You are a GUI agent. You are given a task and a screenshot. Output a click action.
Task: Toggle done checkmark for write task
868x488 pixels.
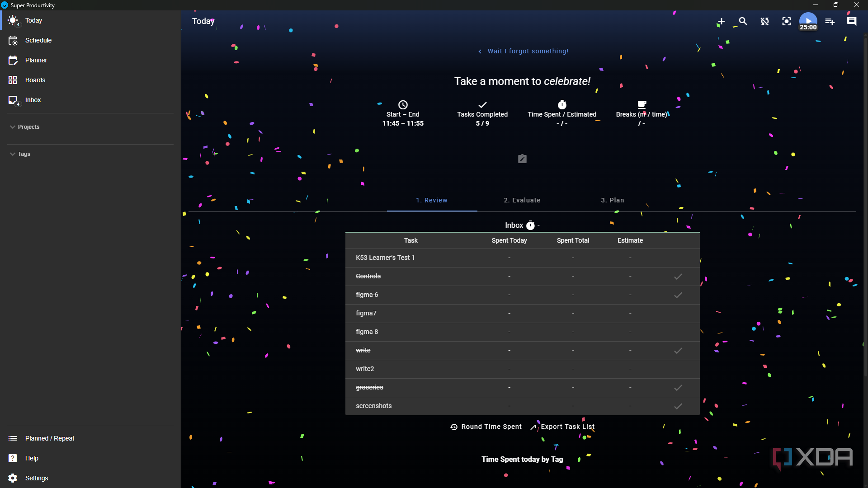678,350
